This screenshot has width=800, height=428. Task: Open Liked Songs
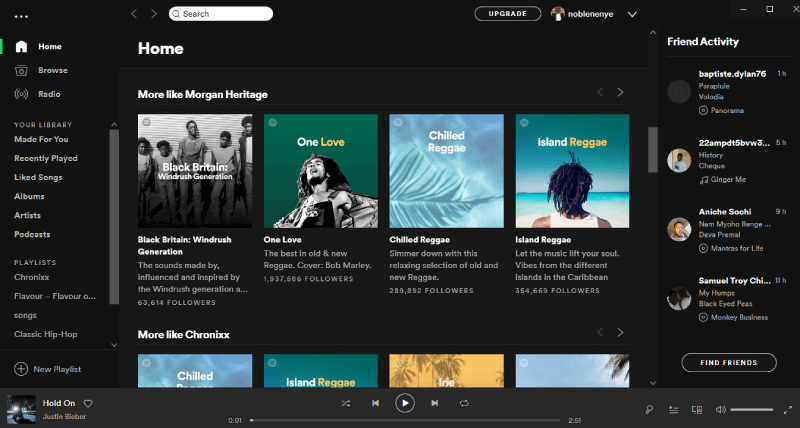click(38, 177)
